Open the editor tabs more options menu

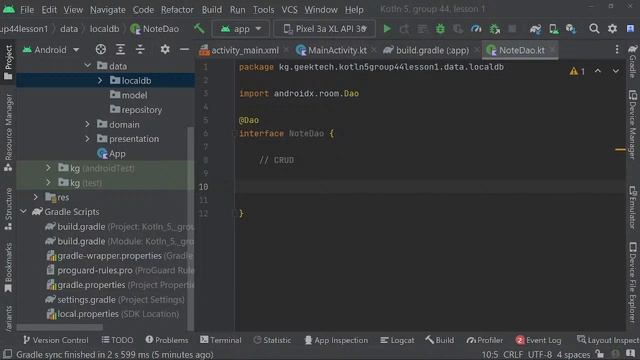click(617, 50)
